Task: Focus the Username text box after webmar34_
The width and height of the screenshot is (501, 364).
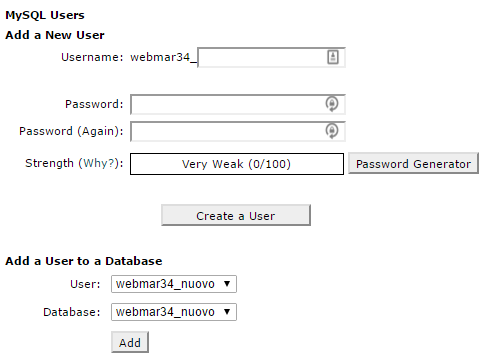Action: coord(271,57)
